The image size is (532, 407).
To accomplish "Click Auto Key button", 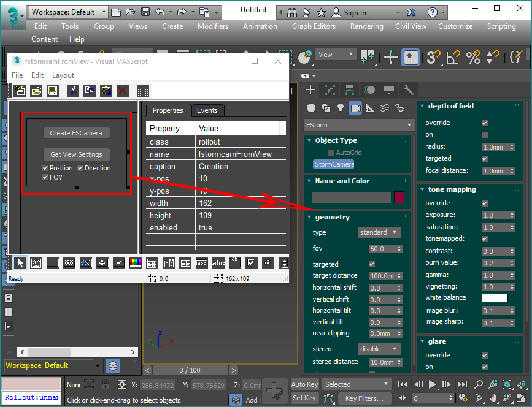I will coord(304,384).
